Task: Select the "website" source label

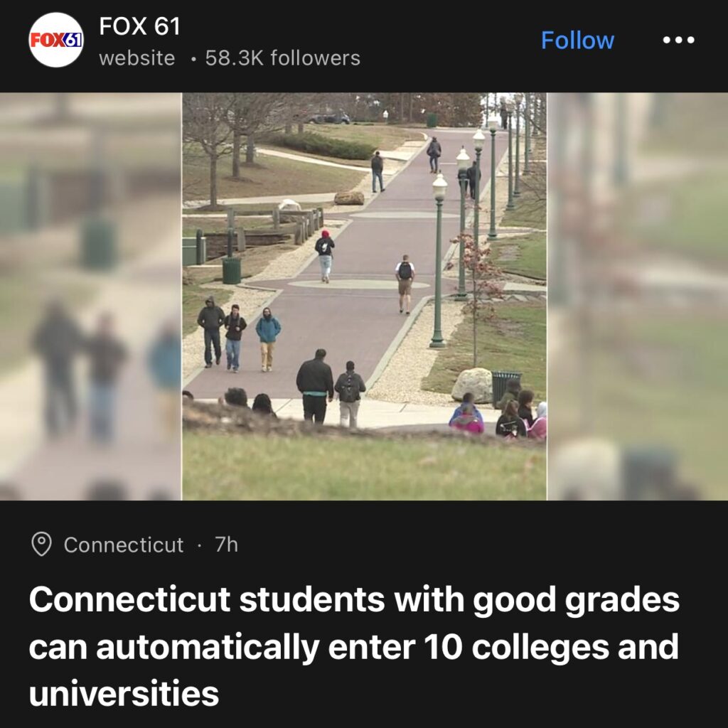Action: coord(137,58)
